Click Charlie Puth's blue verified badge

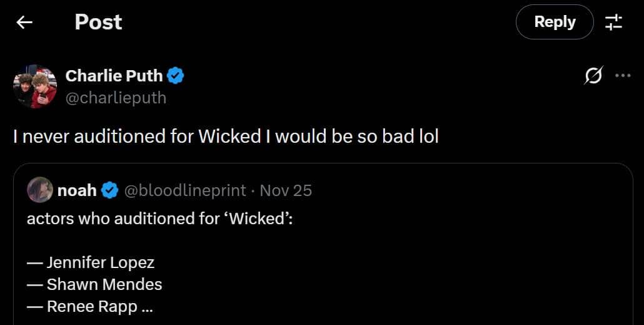(x=176, y=76)
